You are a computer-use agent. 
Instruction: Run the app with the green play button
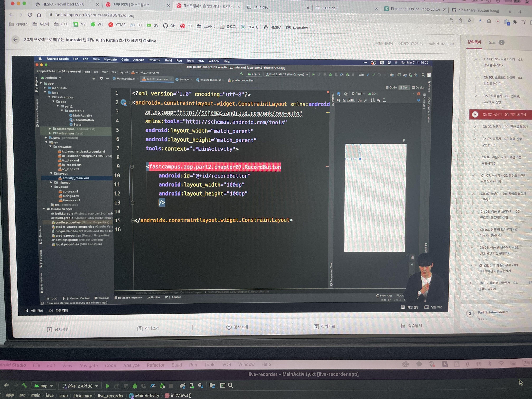(x=108, y=386)
